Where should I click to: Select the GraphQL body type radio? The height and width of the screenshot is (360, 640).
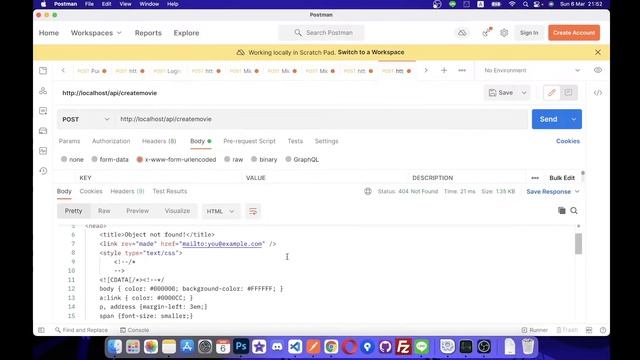[x=288, y=159]
